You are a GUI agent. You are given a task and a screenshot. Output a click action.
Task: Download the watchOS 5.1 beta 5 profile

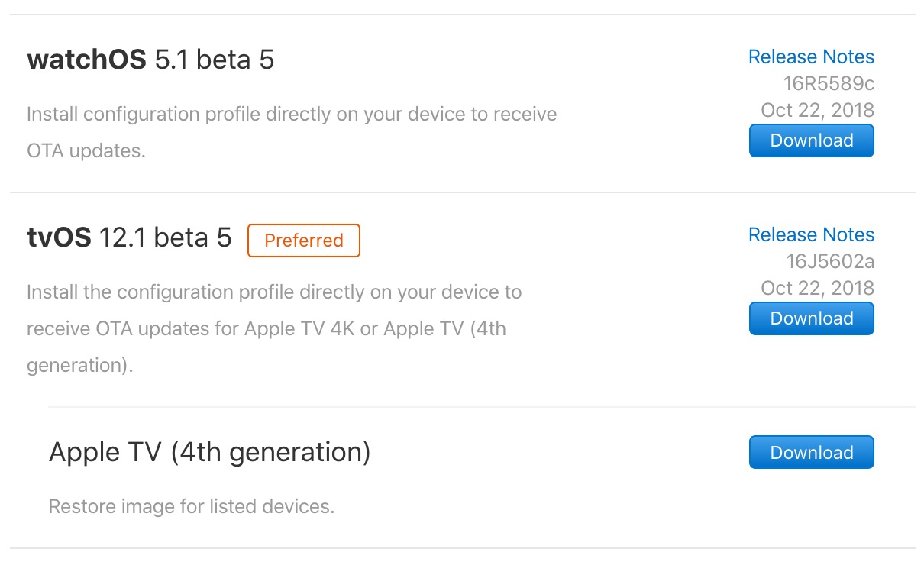click(x=811, y=140)
